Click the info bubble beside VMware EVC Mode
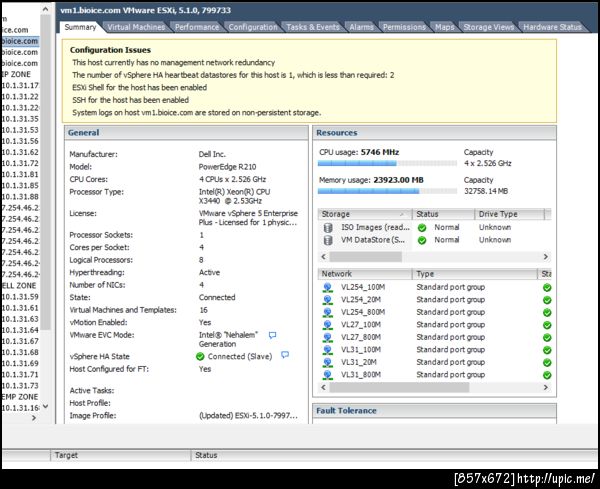Viewport: 600px width, 489px height. click(272, 335)
